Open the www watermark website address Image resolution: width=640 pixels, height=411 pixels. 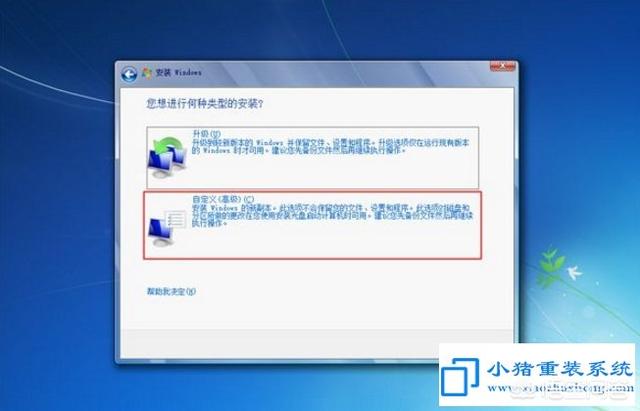[559, 387]
